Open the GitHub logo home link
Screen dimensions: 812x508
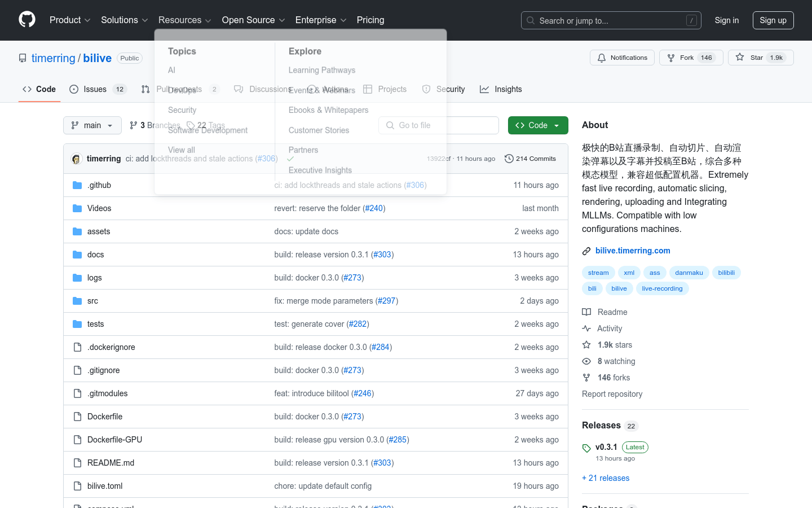pyautogui.click(x=27, y=20)
